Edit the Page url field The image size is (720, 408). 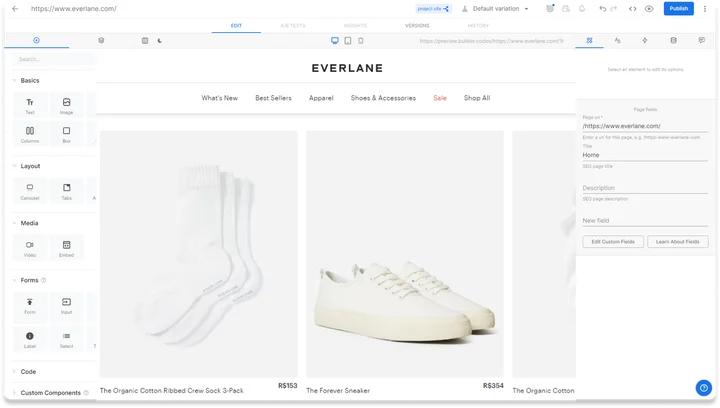[x=645, y=126]
